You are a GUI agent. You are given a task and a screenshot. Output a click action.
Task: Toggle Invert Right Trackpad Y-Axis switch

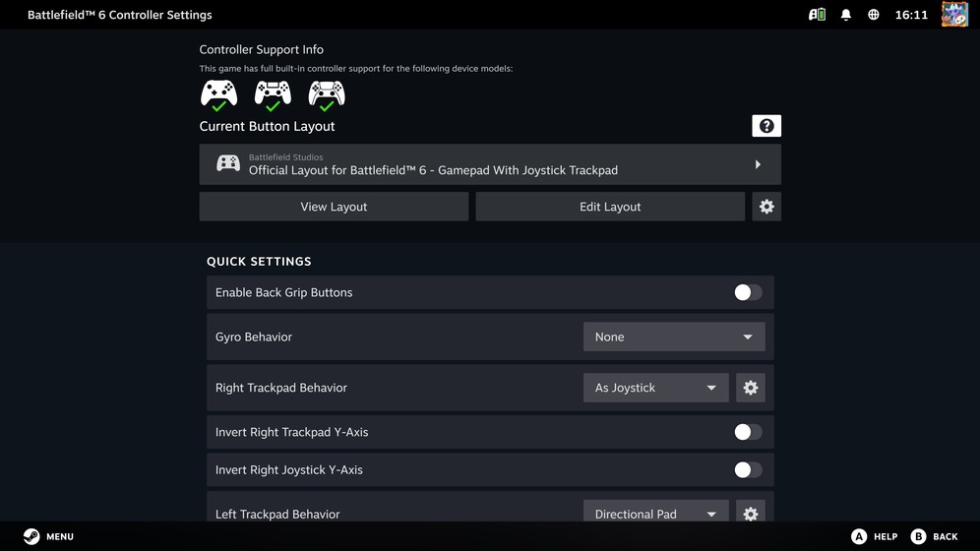[x=748, y=432]
